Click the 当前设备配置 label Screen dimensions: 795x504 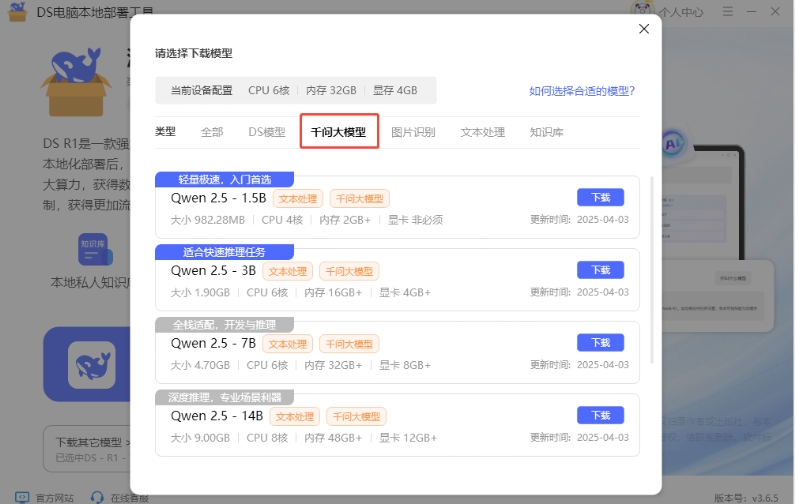click(201, 90)
